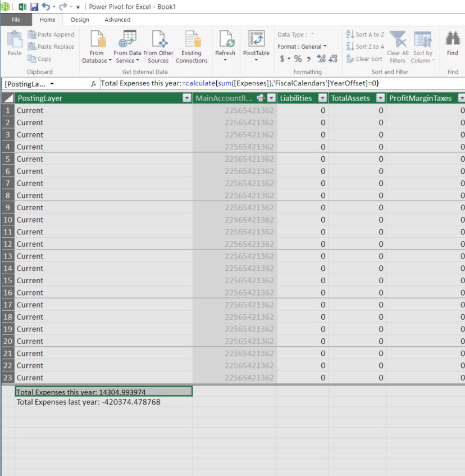Screen dimensions: 465x476
Task: Open the PostingLayer column filter dropdown
Action: coord(186,98)
